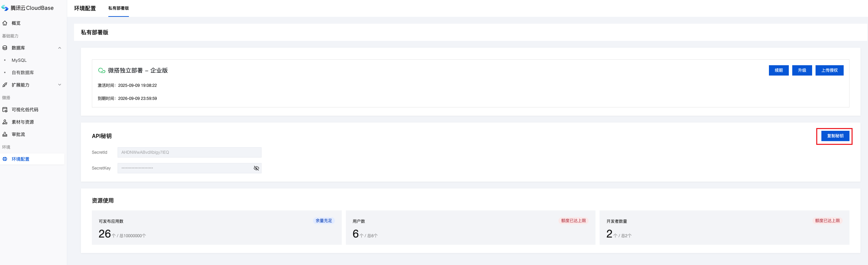Image resolution: width=868 pixels, height=265 pixels.
Task: Click the stamp icon beside 审批流
Action: pyautogui.click(x=5, y=134)
